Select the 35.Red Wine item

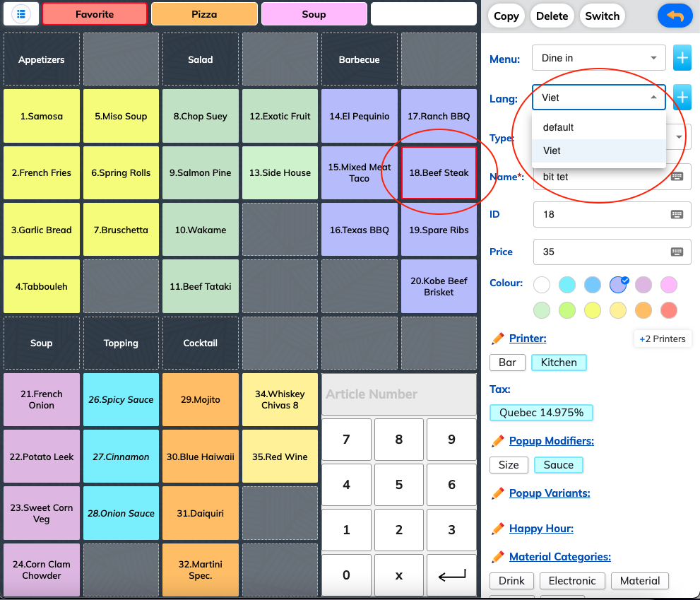[280, 457]
